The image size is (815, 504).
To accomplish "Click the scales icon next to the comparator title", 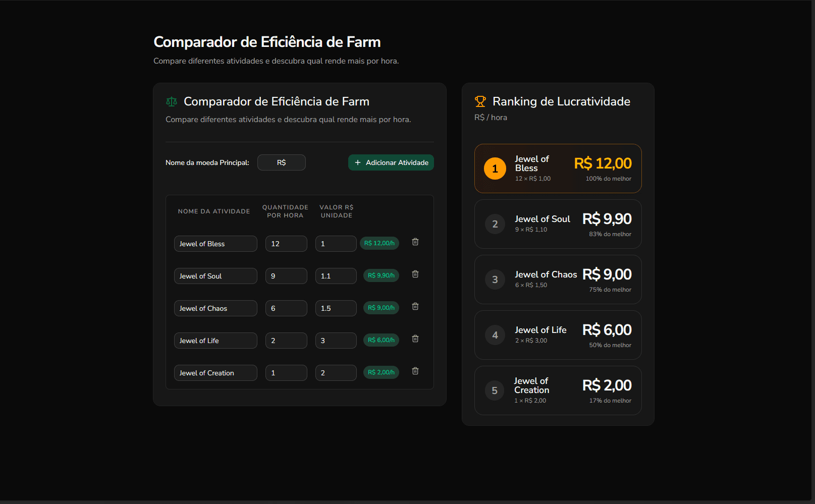I will [171, 101].
